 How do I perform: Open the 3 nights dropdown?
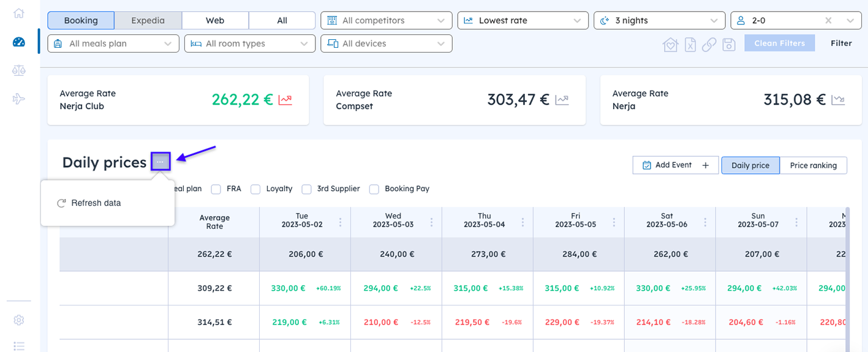(660, 20)
